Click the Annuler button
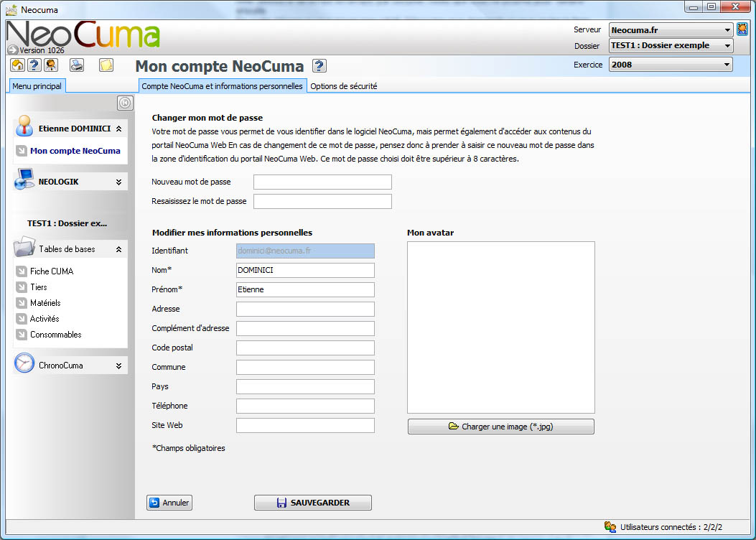The image size is (756, 540). point(169,503)
